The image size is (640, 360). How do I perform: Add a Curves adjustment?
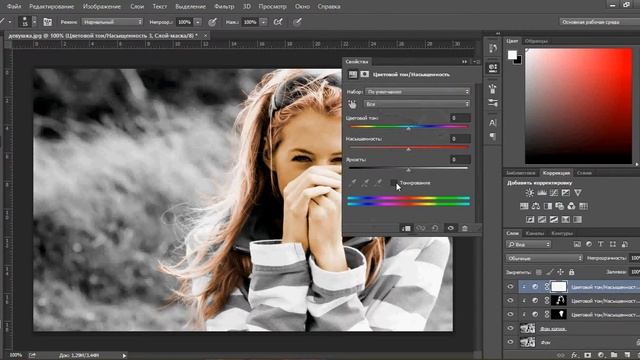pos(554,193)
